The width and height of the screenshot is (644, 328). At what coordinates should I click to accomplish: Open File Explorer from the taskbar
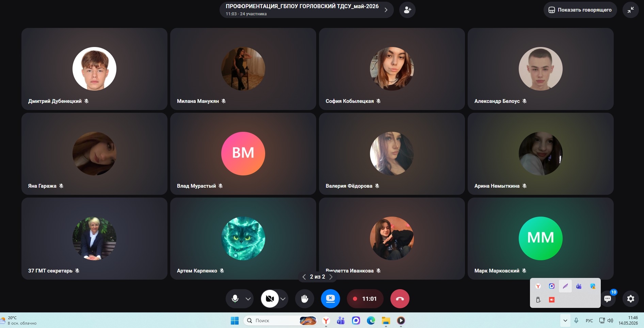pos(386,321)
